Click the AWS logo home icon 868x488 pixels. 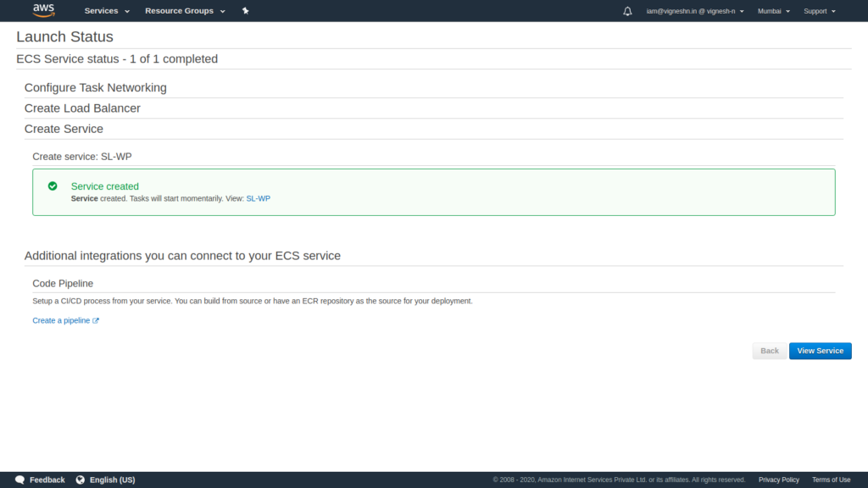[x=43, y=10]
